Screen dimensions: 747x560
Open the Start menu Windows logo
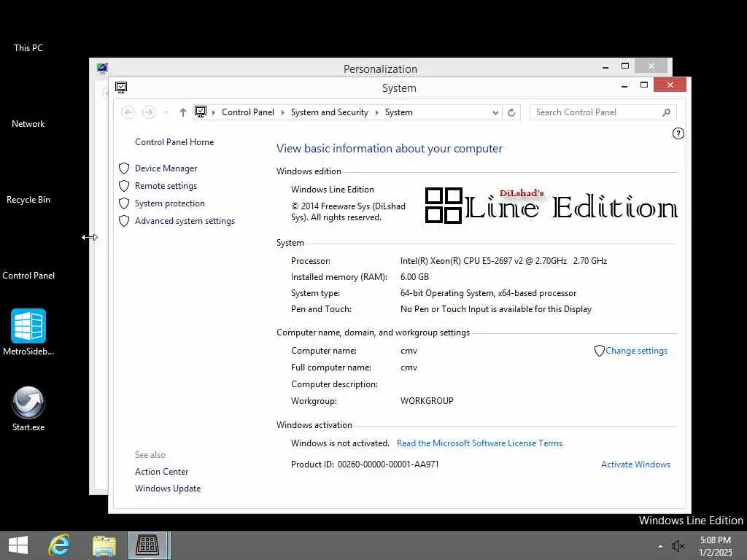(18, 545)
